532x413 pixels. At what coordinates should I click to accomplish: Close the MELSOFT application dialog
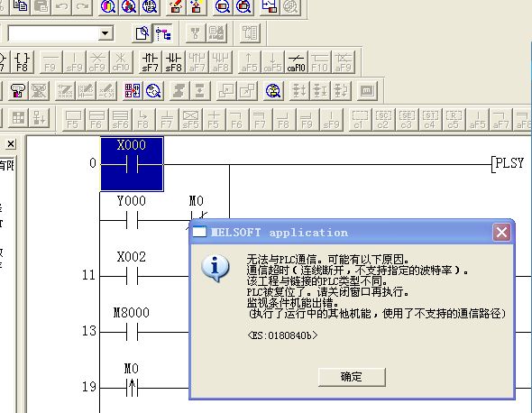pyautogui.click(x=501, y=233)
